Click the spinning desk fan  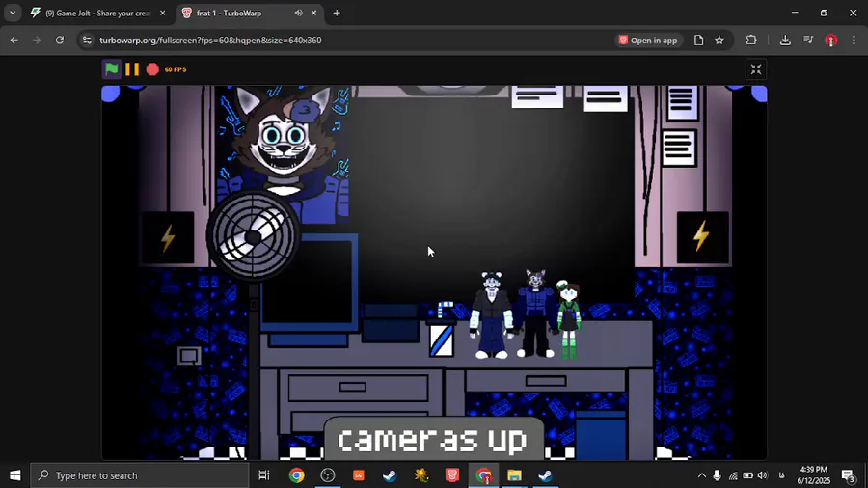point(253,237)
